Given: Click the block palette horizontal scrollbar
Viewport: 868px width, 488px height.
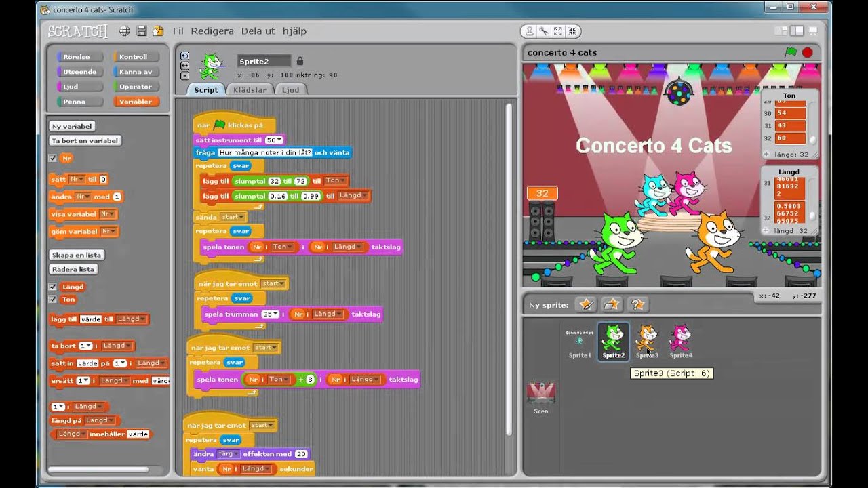Looking at the screenshot, I should [x=98, y=469].
